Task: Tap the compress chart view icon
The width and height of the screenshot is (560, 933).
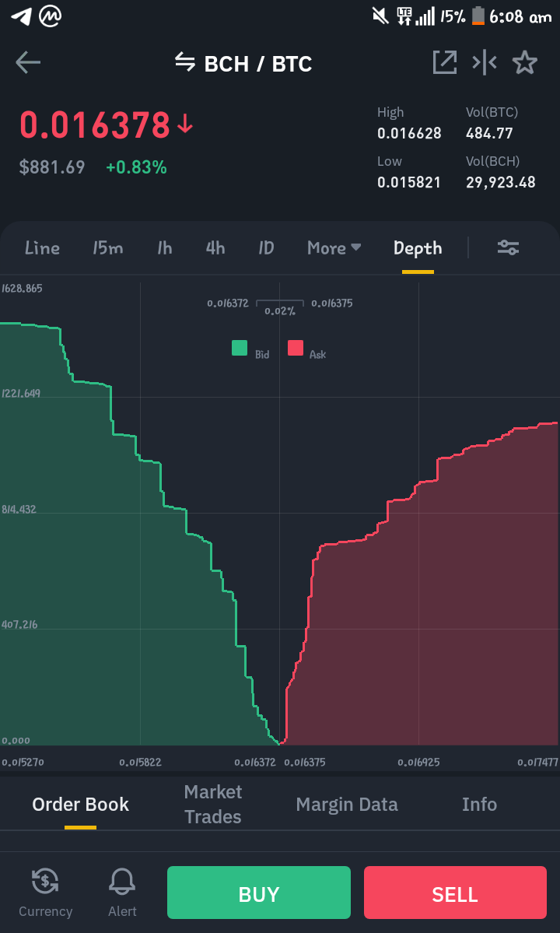Action: click(485, 62)
